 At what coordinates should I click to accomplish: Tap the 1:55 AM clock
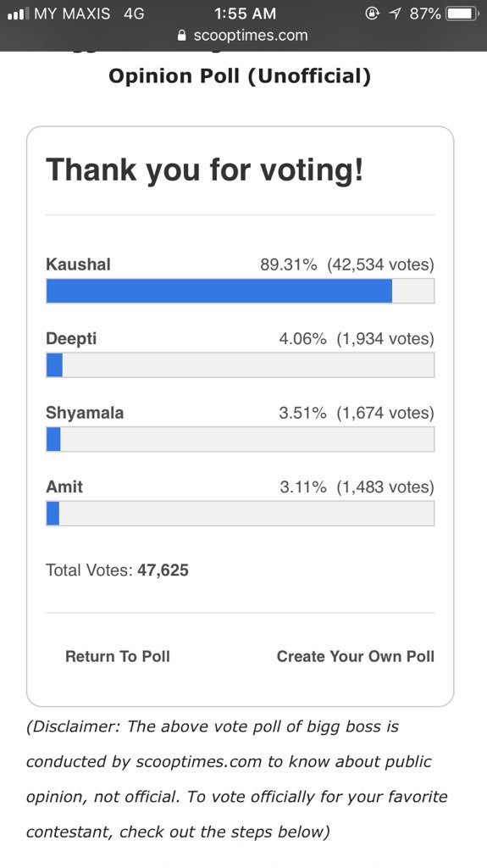(245, 14)
